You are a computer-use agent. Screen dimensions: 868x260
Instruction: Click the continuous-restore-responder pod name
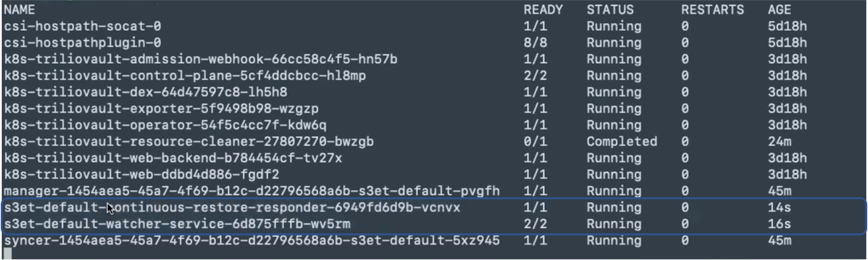click(x=232, y=208)
